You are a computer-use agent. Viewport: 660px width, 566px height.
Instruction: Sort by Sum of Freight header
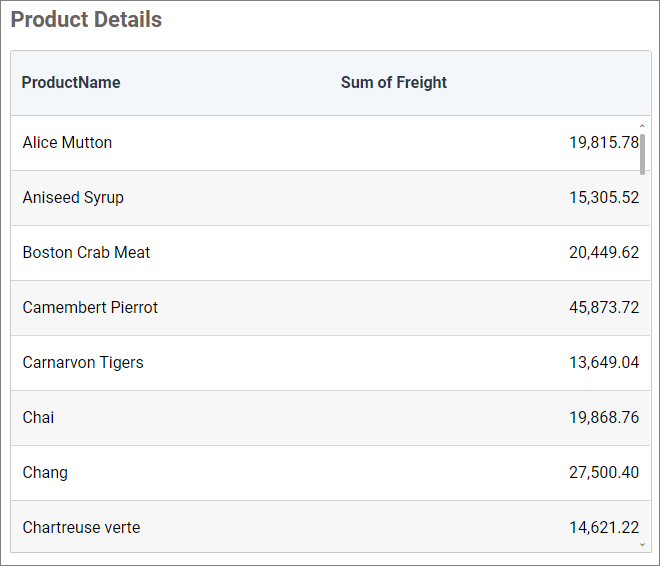394,83
